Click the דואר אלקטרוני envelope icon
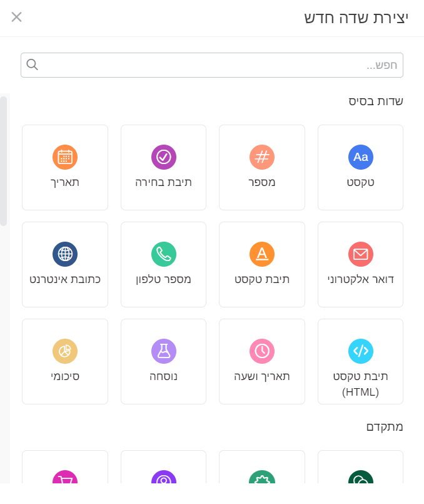The height and width of the screenshot is (504, 424). (x=360, y=254)
